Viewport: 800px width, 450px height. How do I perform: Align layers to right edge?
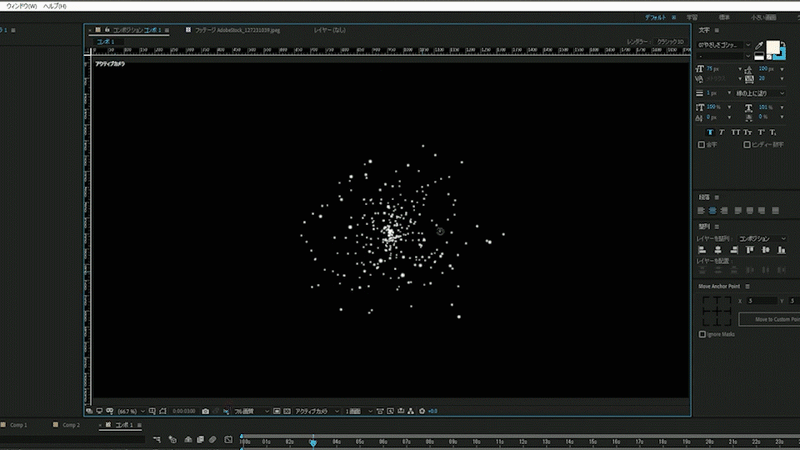[x=734, y=249]
